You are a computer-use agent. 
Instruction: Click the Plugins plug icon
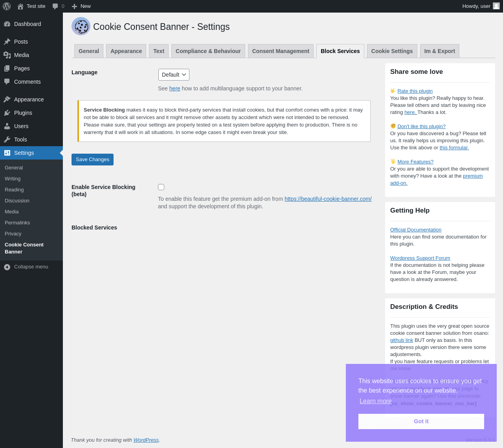point(7,113)
